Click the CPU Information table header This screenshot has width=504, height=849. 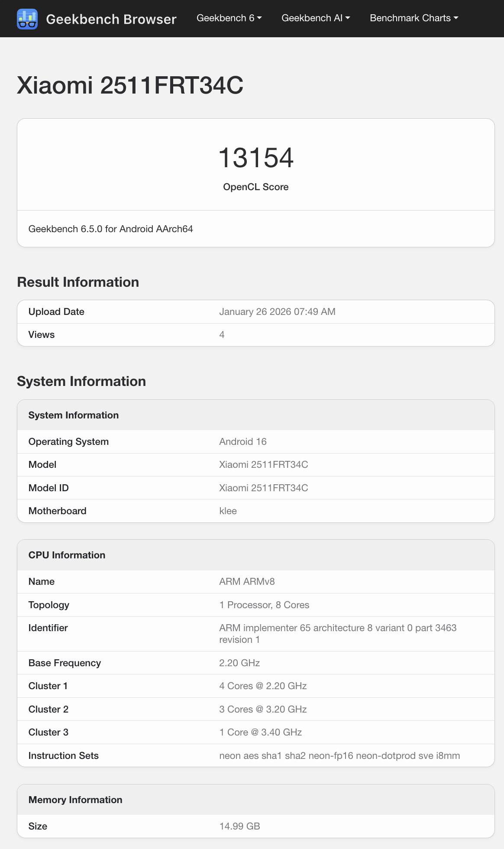pos(67,555)
